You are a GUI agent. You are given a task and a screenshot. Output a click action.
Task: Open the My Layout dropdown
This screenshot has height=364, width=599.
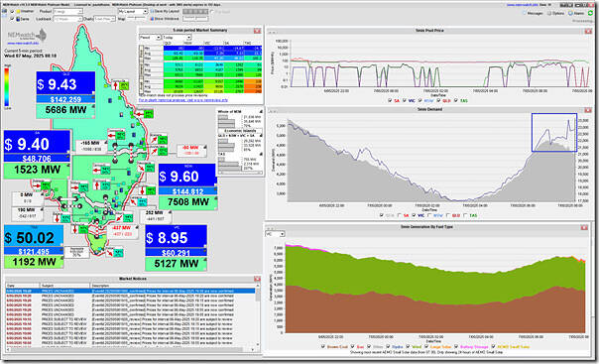tap(133, 12)
